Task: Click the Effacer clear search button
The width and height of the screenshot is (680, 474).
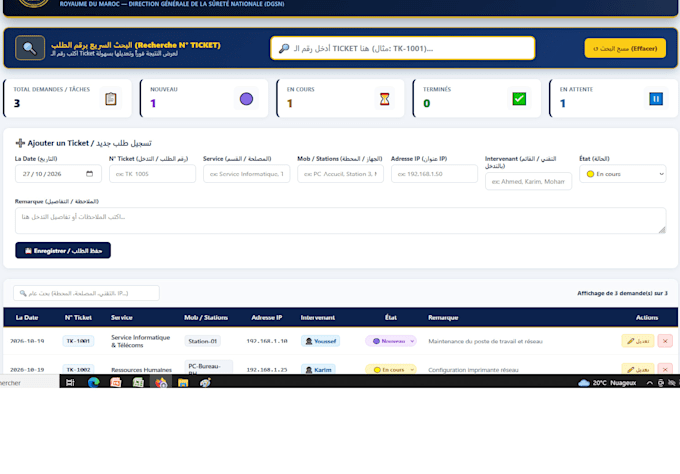Action: click(625, 48)
